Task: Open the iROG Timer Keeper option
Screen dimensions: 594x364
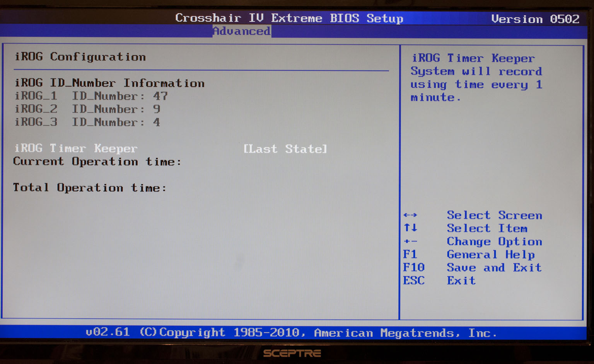Action: click(x=76, y=148)
